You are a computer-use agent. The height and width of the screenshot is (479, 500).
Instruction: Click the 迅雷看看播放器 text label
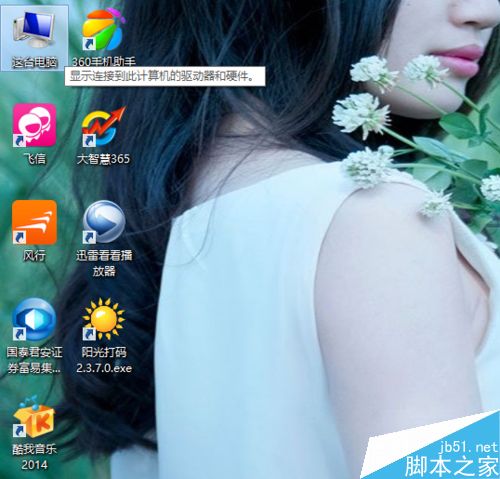[104, 263]
